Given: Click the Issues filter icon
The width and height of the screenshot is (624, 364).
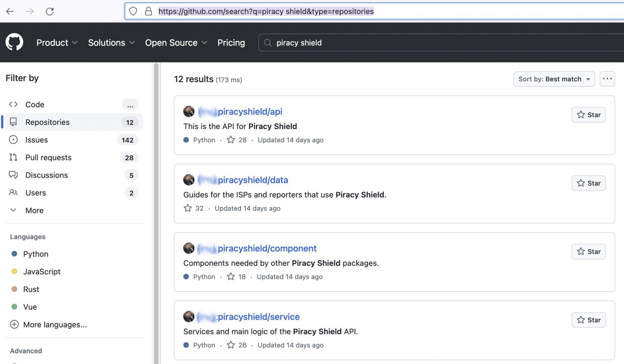Looking at the screenshot, I should (x=13, y=140).
